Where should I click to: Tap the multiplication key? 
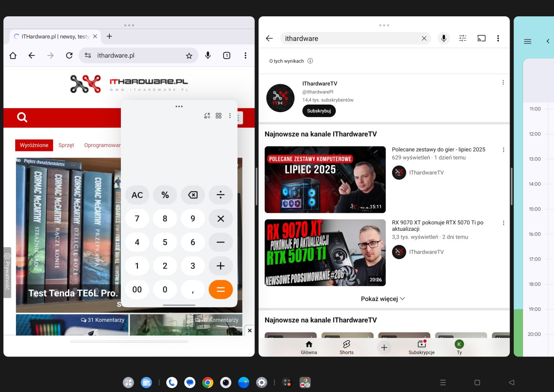coord(221,219)
